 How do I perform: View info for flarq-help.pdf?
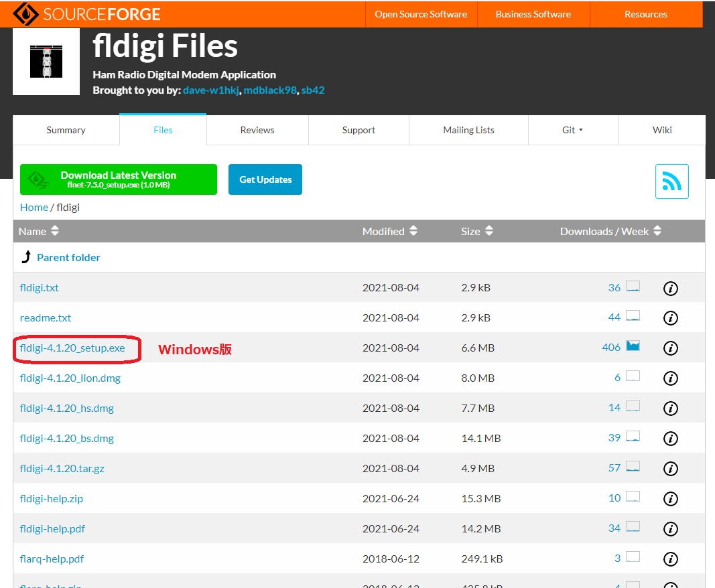pyautogui.click(x=670, y=559)
